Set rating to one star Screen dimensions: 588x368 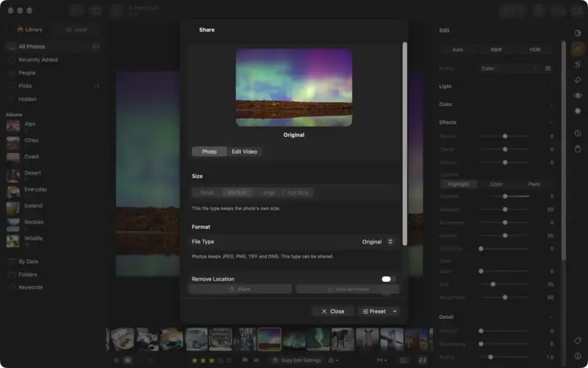(194, 361)
